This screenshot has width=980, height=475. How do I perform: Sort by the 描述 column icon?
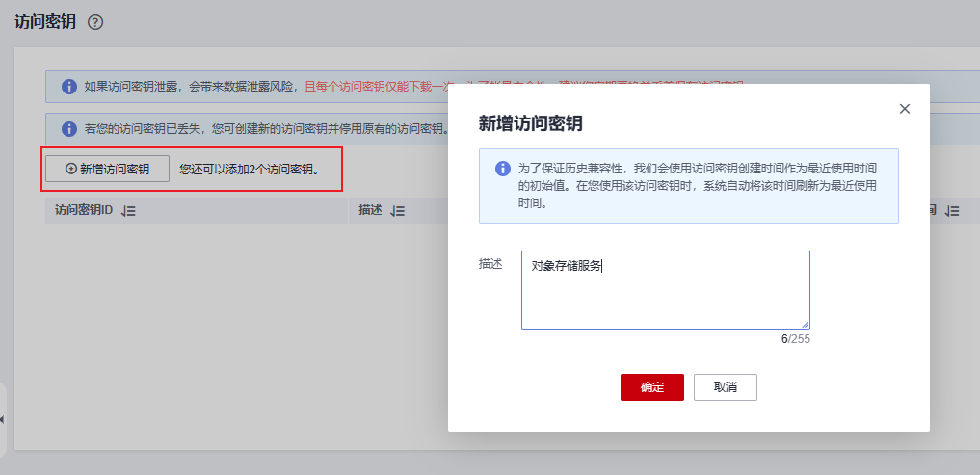[398, 210]
